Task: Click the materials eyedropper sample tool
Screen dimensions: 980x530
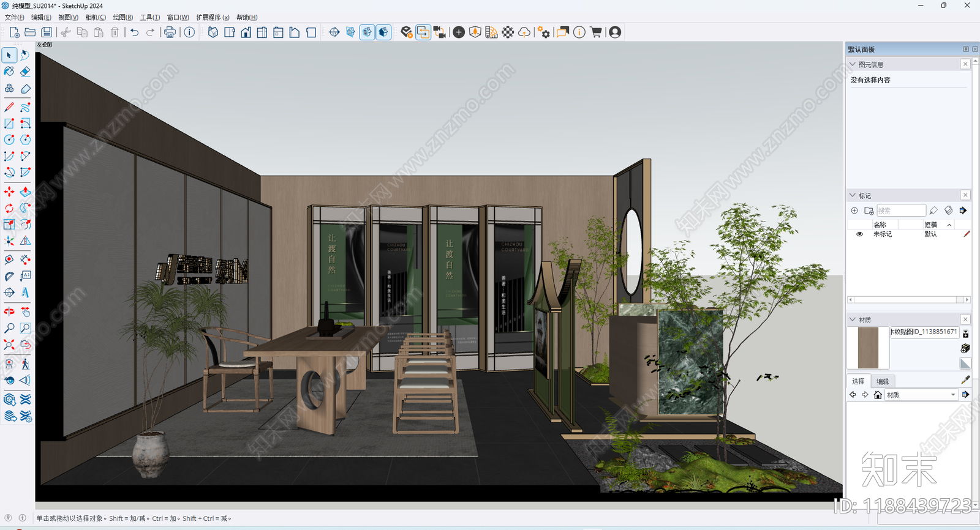Action: [x=965, y=380]
